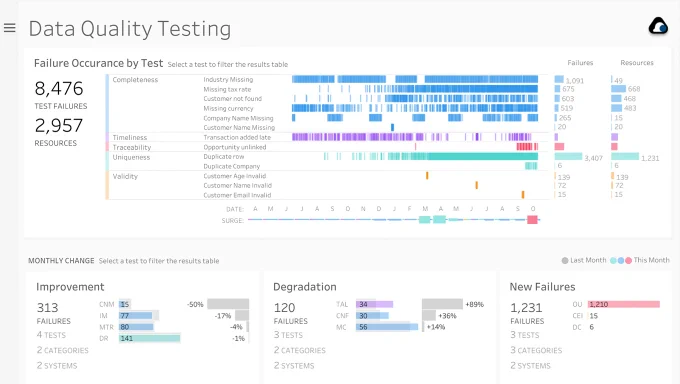The image size is (680, 384).
Task: Select the Opportunity unlinked test
Action: [235, 147]
